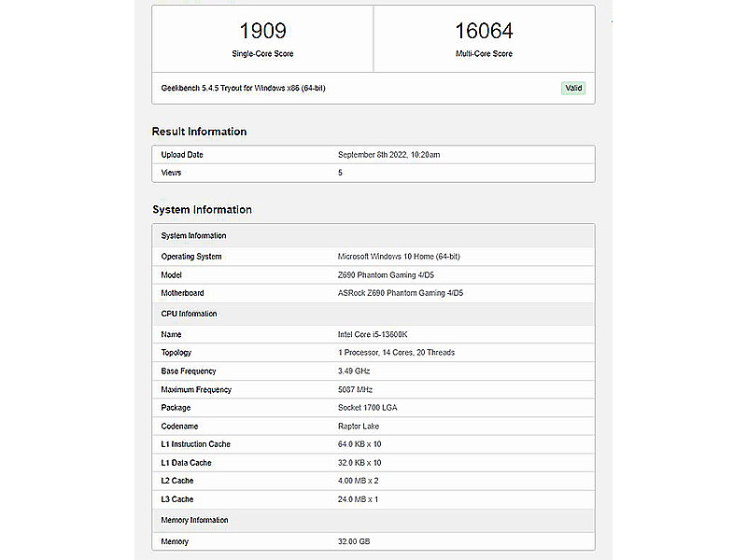Click the Maximum Frequency label
Viewport: 747px width, 560px height.
[196, 389]
